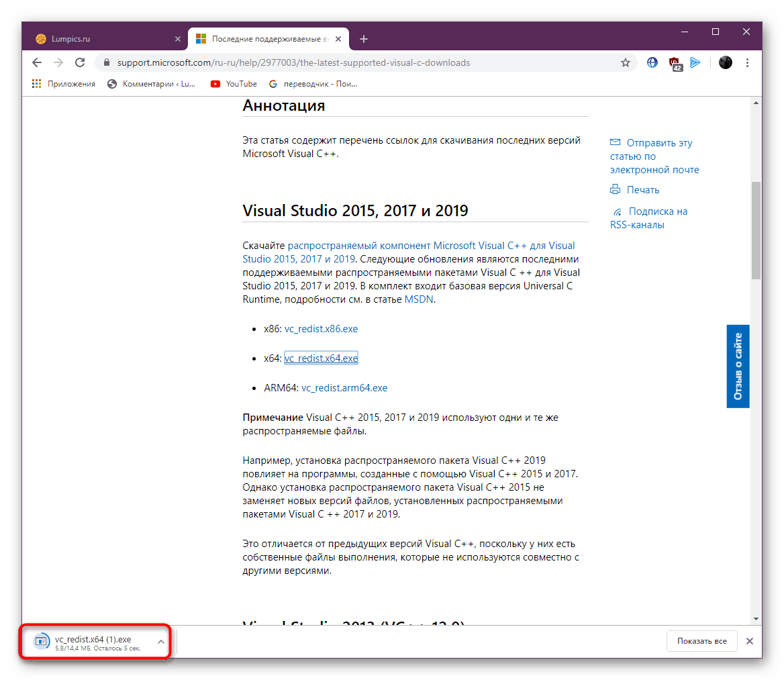
Task: Open the Приложения apps bookmark
Action: pos(64,84)
